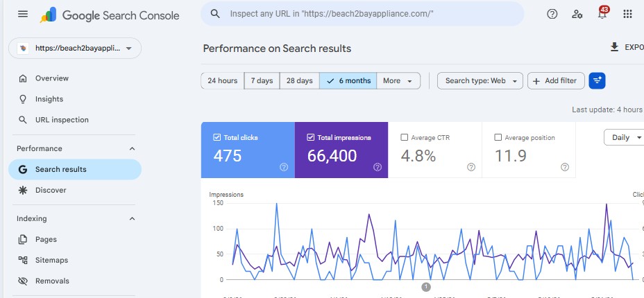This screenshot has height=298, width=644.
Task: Click the Export download icon
Action: click(614, 47)
